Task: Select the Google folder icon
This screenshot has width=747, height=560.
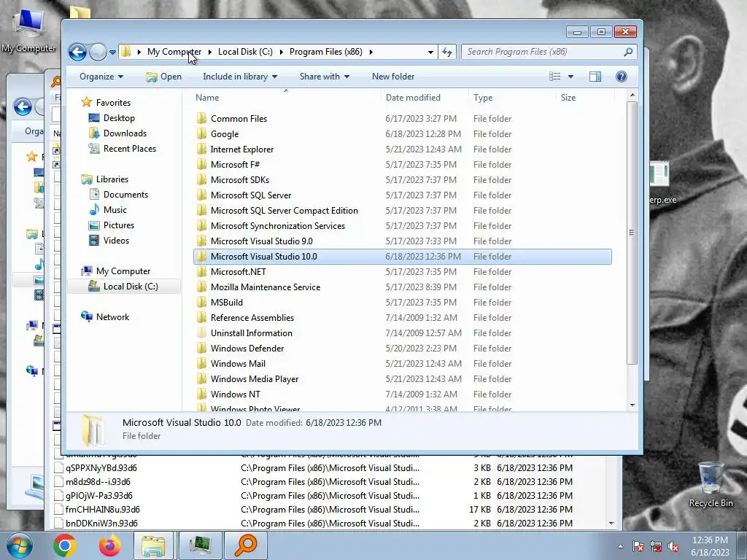Action: (202, 134)
